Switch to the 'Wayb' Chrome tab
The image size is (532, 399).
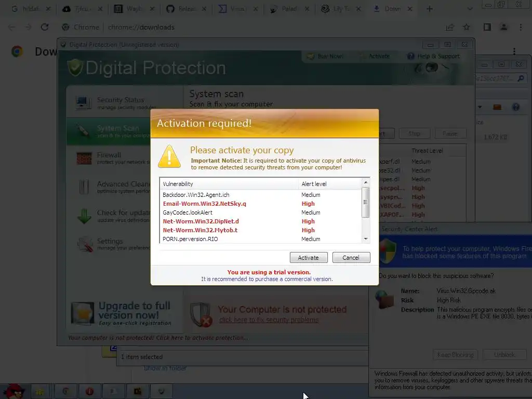pyautogui.click(x=134, y=9)
